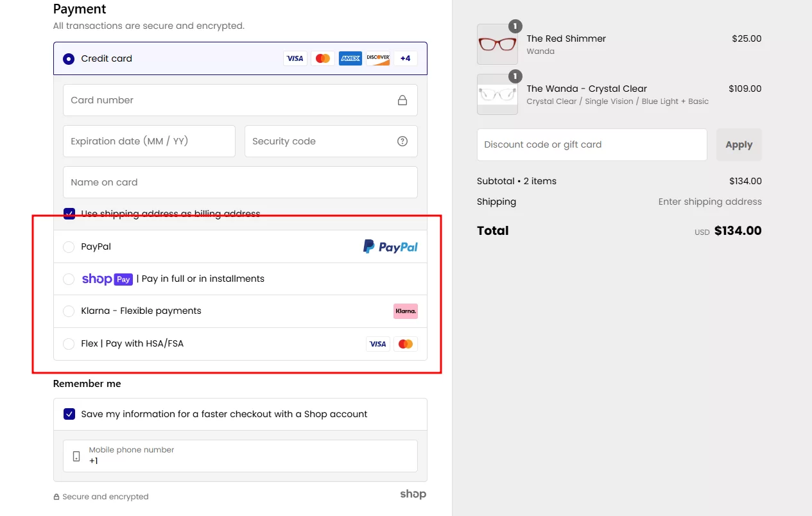Click the lock icon inside card number field

(x=403, y=100)
